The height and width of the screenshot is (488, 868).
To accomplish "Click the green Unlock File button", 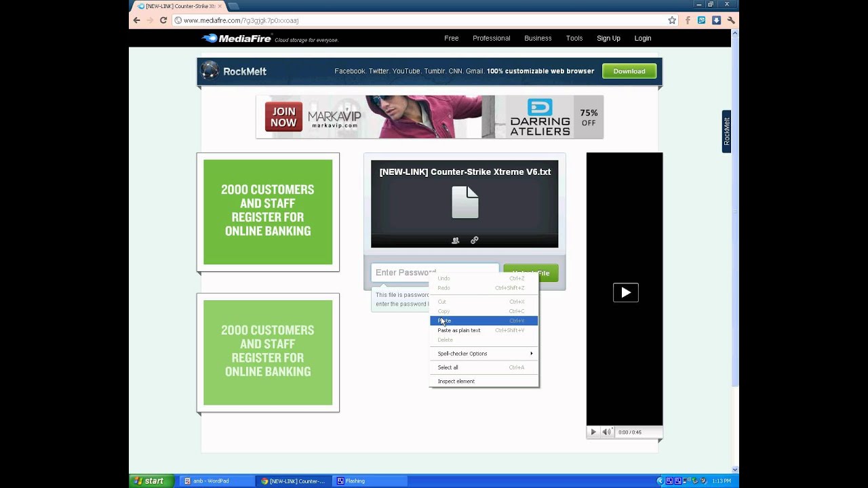I will click(531, 272).
